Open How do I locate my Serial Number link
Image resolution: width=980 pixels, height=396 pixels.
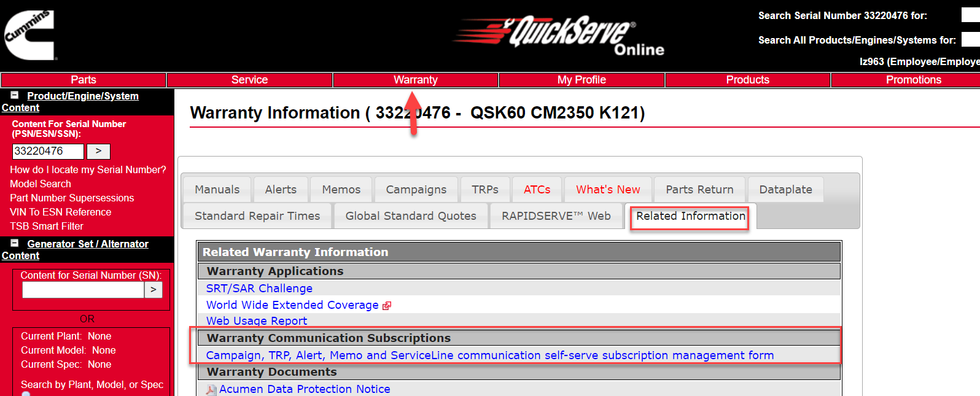88,170
